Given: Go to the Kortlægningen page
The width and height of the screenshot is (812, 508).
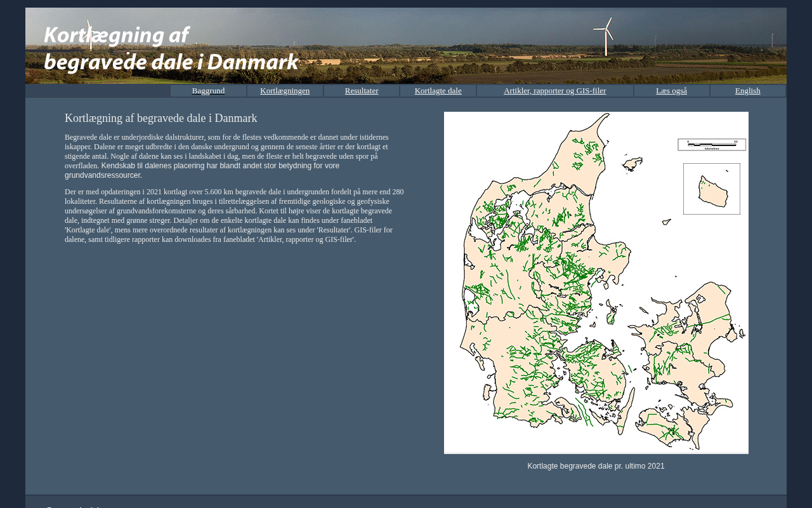Looking at the screenshot, I should point(285,91).
